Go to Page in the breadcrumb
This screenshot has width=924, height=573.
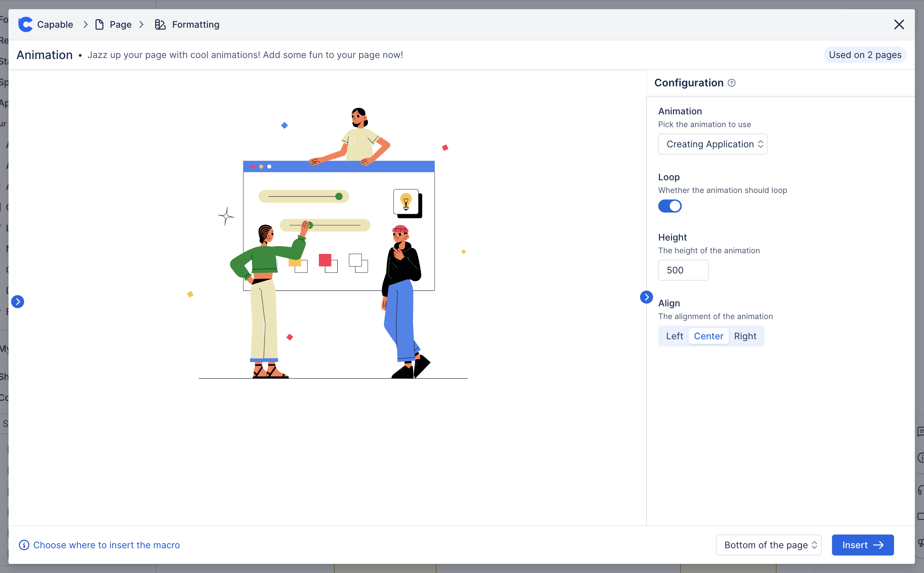121,25
